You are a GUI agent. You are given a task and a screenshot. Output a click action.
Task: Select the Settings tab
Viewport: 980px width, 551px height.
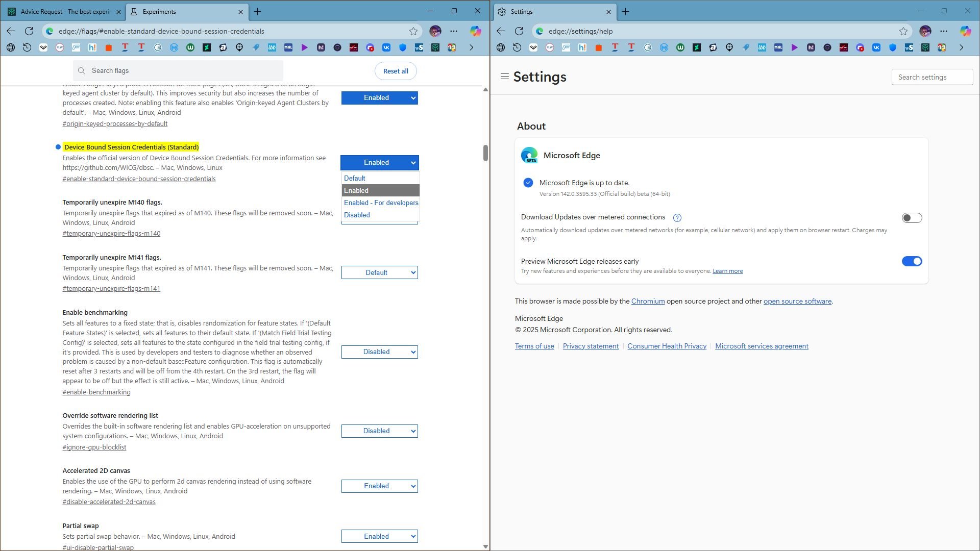click(x=554, y=11)
